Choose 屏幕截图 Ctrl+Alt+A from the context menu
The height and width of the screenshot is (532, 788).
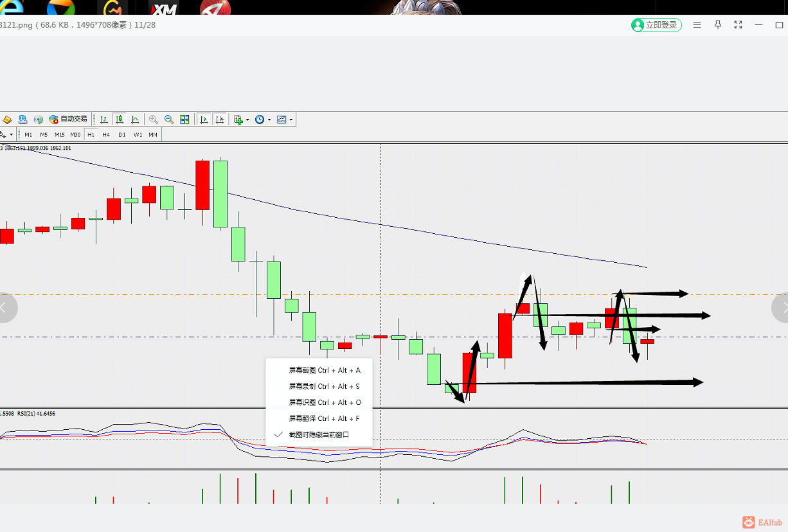319,370
